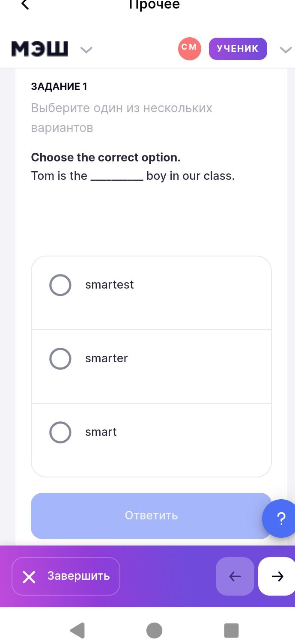The width and height of the screenshot is (295, 644).
Task: Click the 'smartest' answer text
Action: tap(110, 285)
